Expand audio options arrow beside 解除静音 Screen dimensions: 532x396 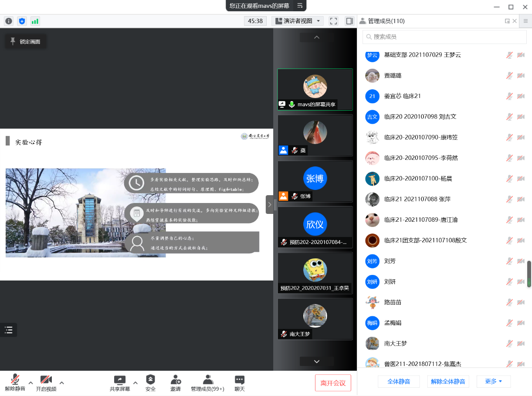coord(30,383)
